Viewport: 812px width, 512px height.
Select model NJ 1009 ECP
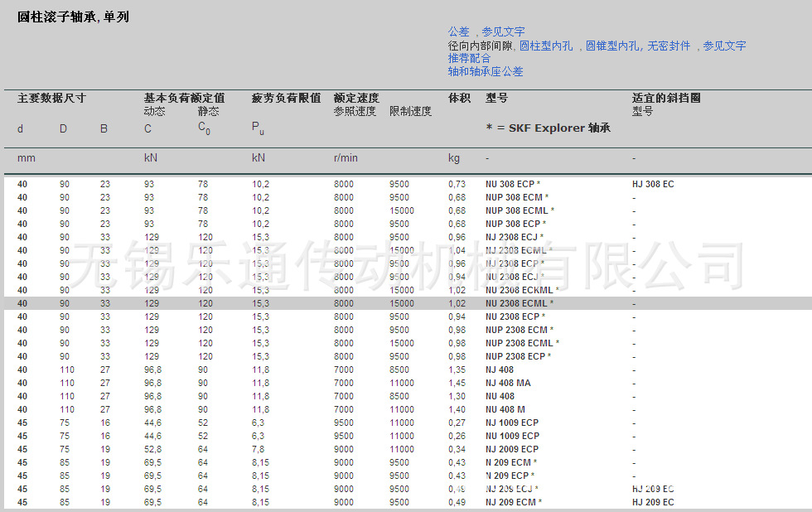click(x=512, y=423)
